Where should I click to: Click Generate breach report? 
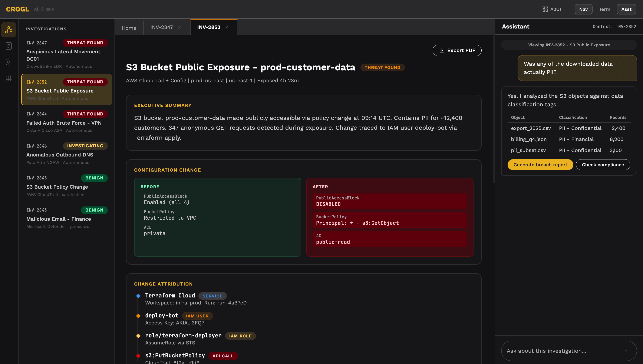[540, 165]
